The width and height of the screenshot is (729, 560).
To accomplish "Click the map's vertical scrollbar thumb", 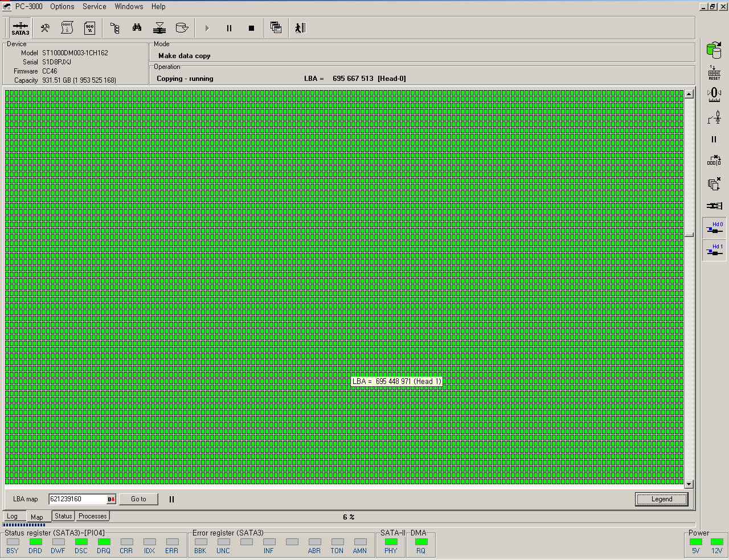I will [x=689, y=234].
